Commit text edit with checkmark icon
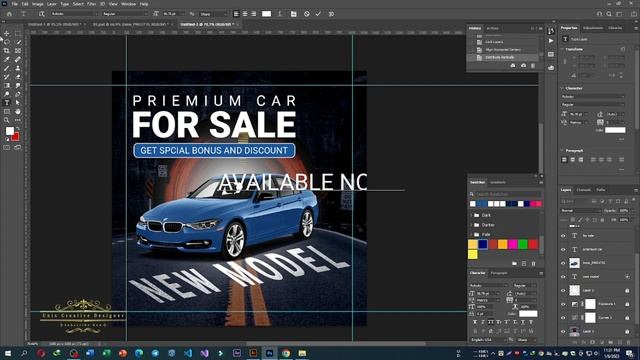This screenshot has height=360, width=640. (x=318, y=14)
